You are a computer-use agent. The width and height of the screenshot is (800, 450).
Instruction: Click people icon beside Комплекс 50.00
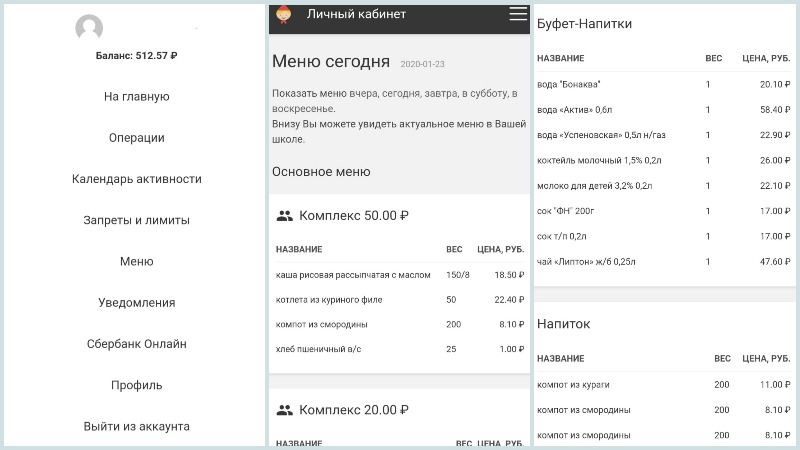click(x=285, y=216)
